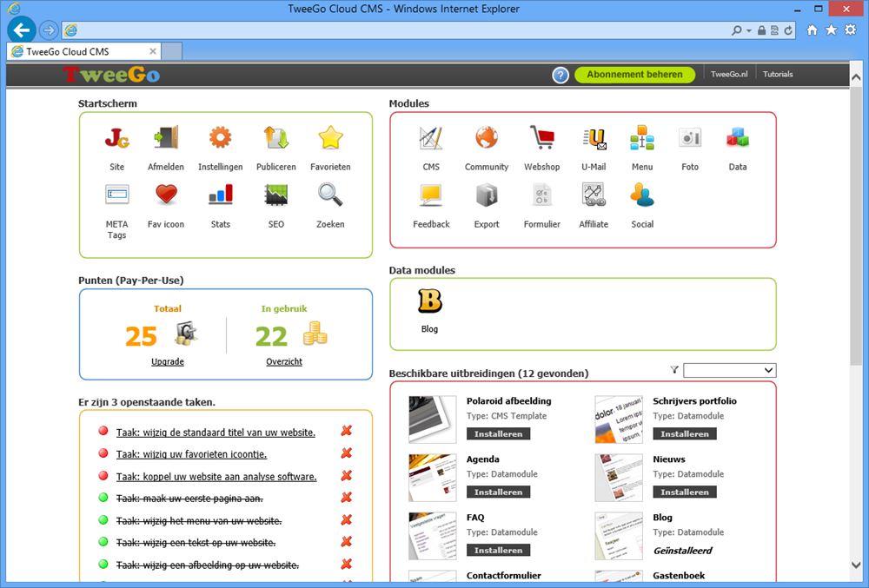Screen dimensions: 869x588
Task: Open the extensions filter dropdown
Action: 729,370
